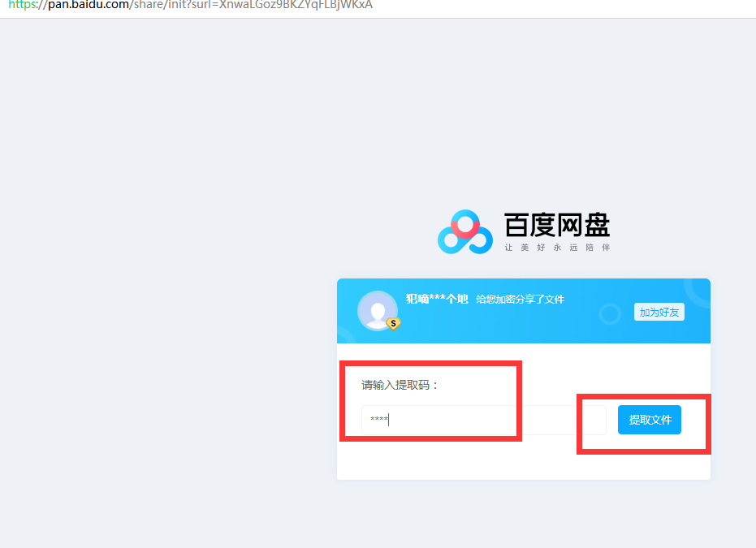756x548 pixels.
Task: Focus the extraction code input field
Action: (x=484, y=420)
